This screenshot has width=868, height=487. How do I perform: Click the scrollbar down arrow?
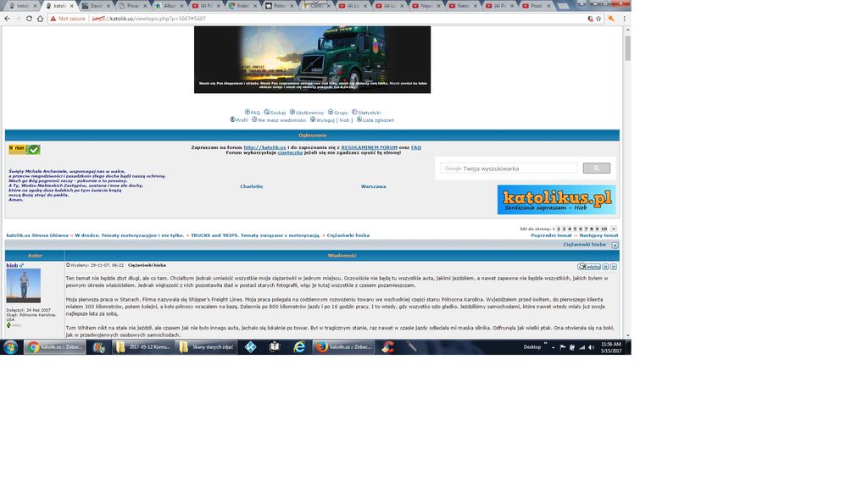tap(627, 335)
